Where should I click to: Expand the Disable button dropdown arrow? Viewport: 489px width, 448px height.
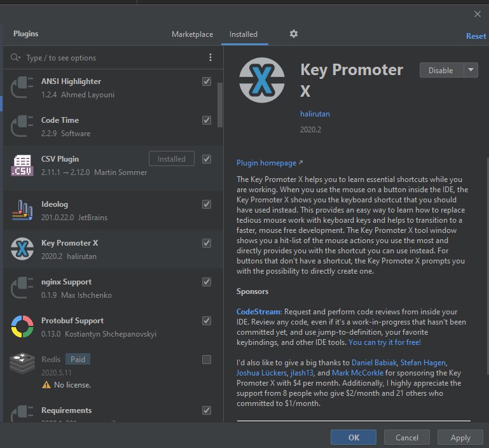(471, 70)
